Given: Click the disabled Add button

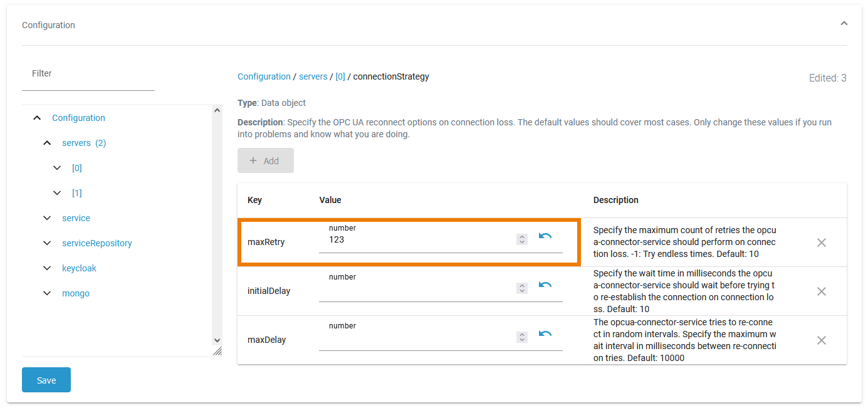Looking at the screenshot, I should click(265, 160).
